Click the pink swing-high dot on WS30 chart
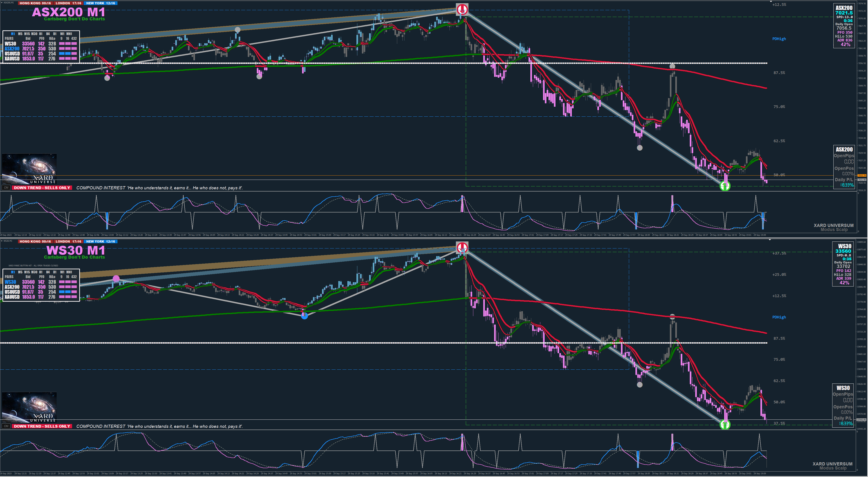Viewport: 868px width, 477px height. 116,279
